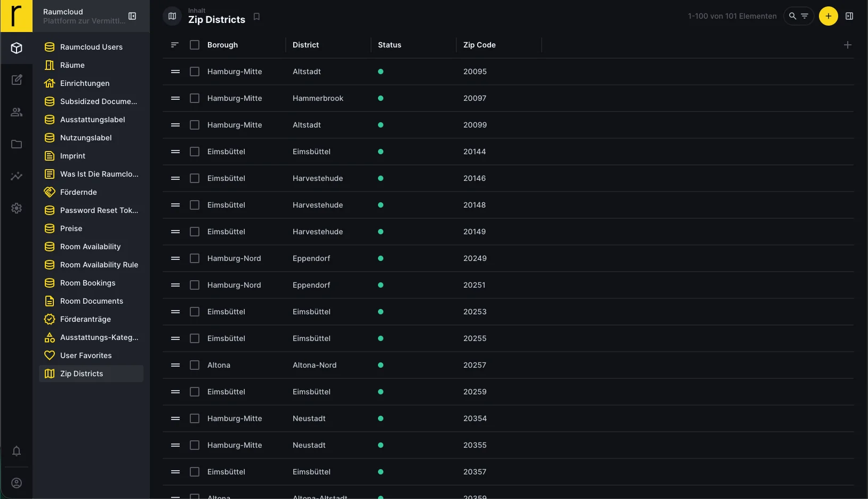The width and height of the screenshot is (868, 499).
Task: Open Password Reset Tokens collection
Action: click(91, 210)
